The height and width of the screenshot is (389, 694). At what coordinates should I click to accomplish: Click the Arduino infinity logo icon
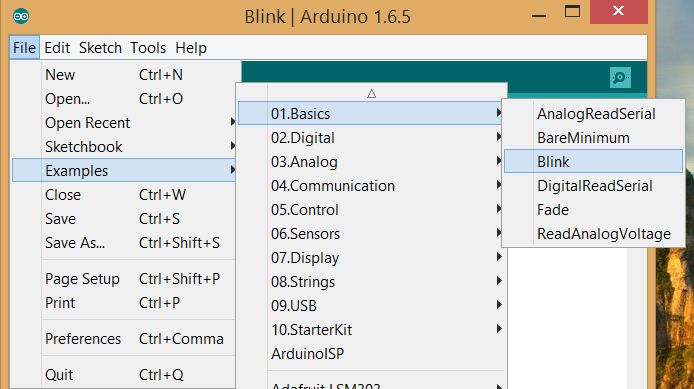[21, 17]
